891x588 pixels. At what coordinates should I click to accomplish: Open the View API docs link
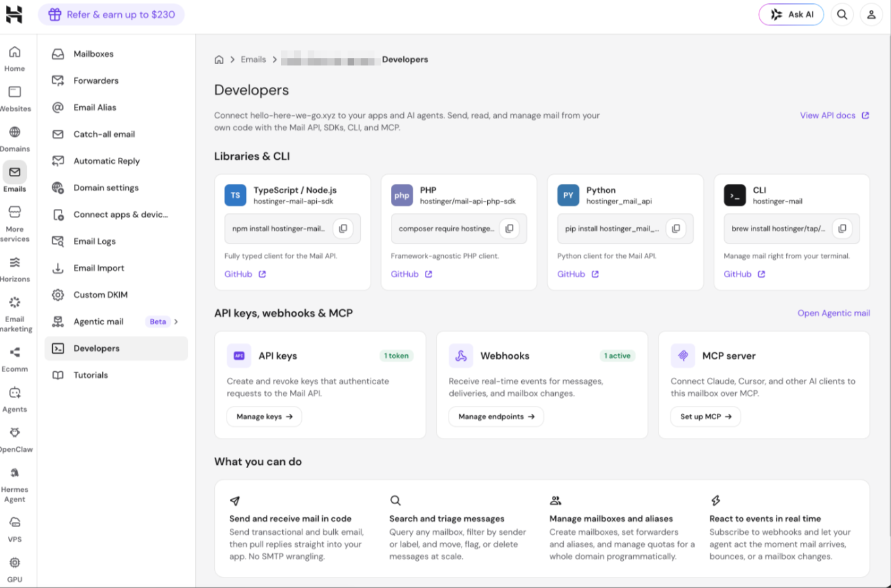point(834,115)
